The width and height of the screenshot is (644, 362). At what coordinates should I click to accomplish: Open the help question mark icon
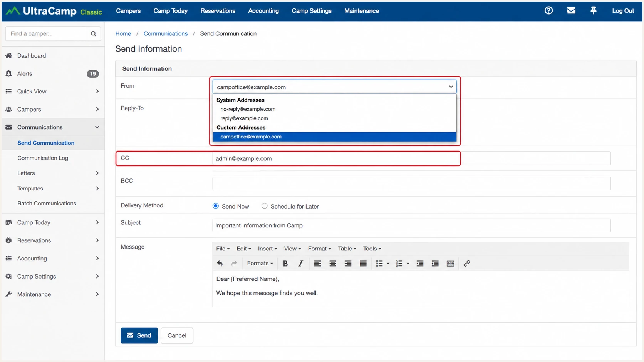point(548,11)
